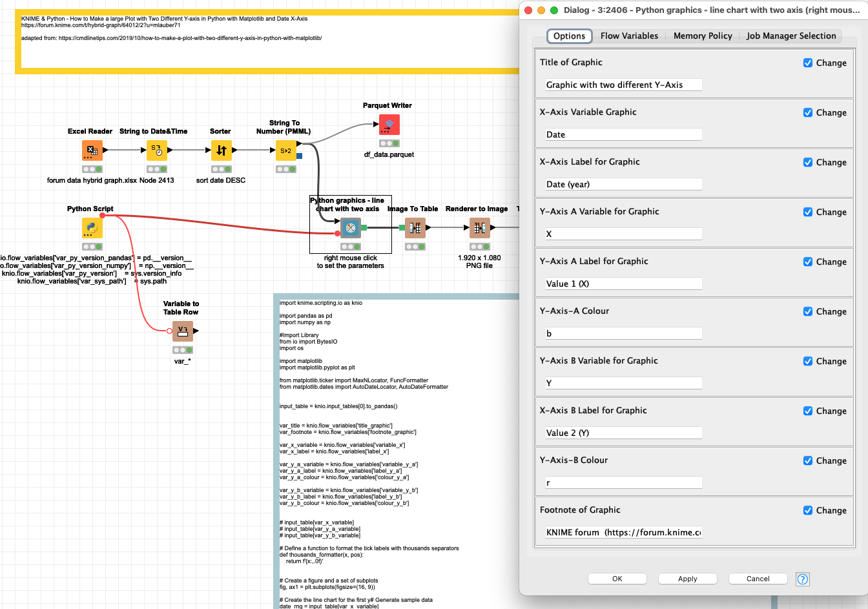The height and width of the screenshot is (609, 868).
Task: Click '1.920 x 1.080 PNG file' label
Action: point(479,262)
